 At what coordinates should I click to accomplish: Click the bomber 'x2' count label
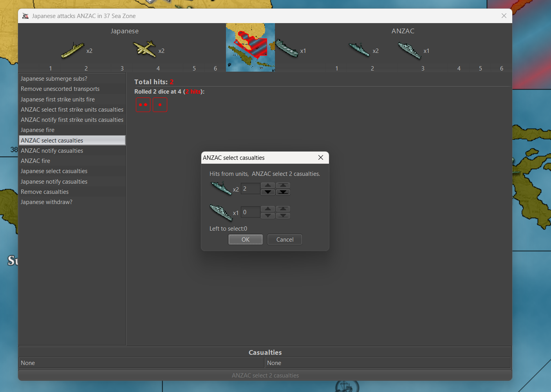coord(161,51)
